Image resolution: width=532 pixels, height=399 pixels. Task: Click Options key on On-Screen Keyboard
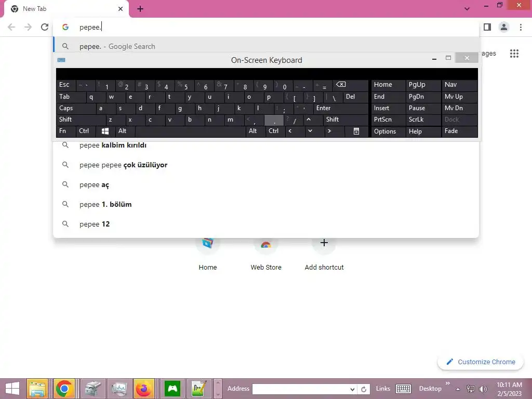pos(388,131)
